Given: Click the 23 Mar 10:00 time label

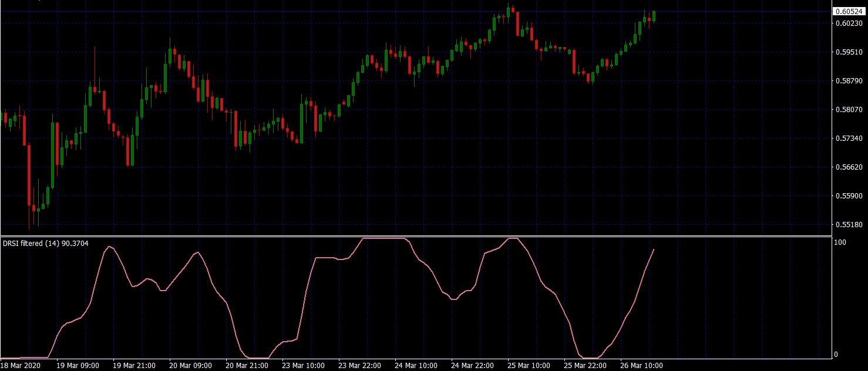Looking at the screenshot, I should 304,366.
